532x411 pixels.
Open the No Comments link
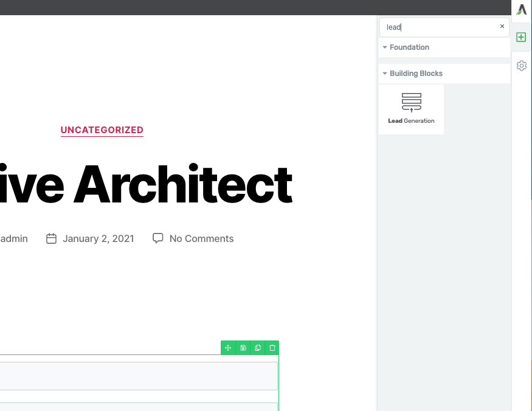(x=201, y=239)
